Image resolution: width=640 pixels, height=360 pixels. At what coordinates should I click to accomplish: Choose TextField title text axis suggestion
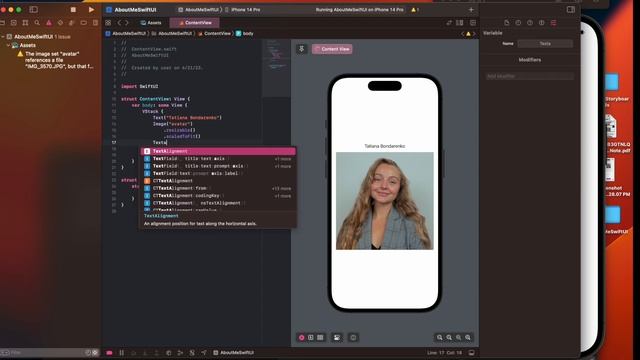(218, 159)
